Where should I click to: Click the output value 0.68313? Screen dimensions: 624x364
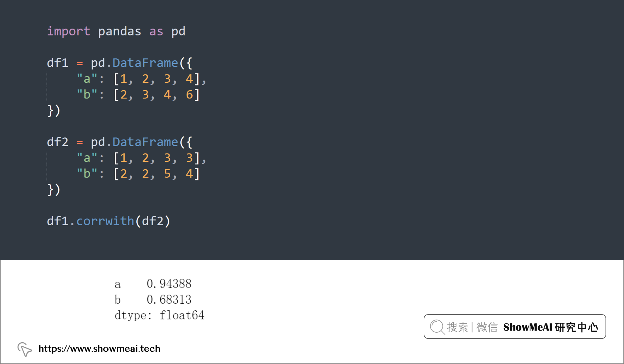pyautogui.click(x=169, y=299)
